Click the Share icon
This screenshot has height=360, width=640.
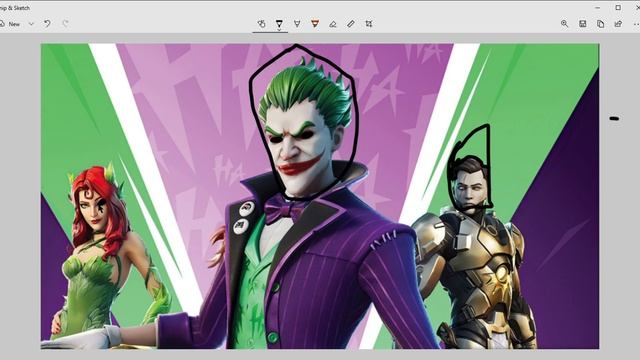tap(618, 24)
